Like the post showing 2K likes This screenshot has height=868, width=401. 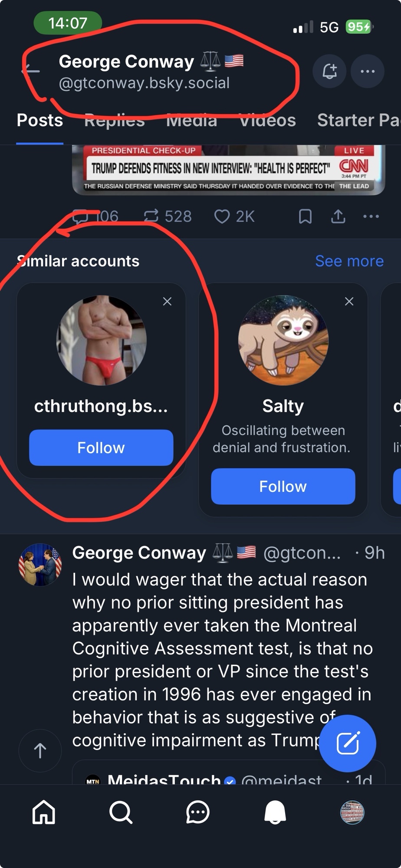point(222,216)
